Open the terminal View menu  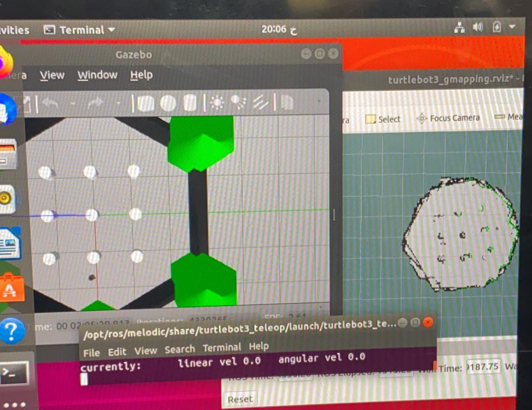point(145,351)
